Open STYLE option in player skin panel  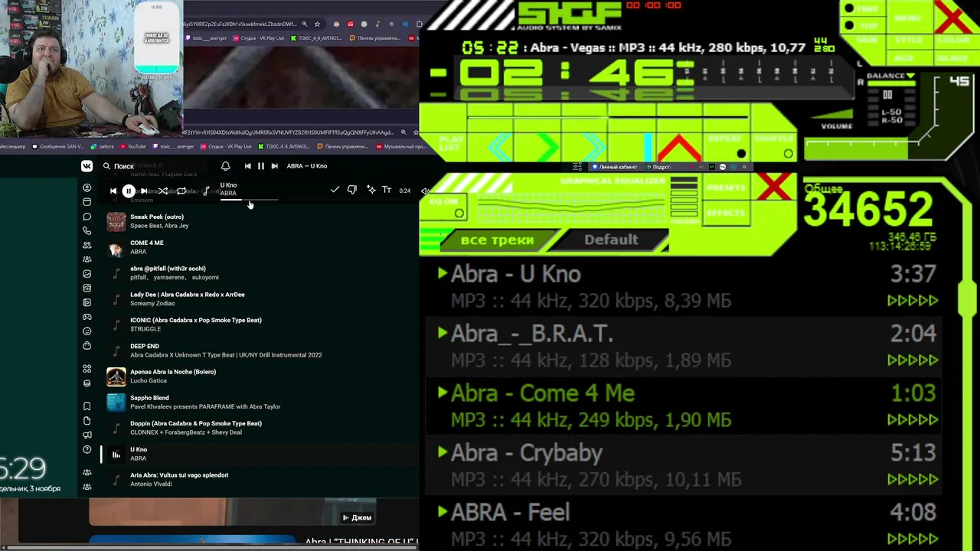(x=909, y=40)
